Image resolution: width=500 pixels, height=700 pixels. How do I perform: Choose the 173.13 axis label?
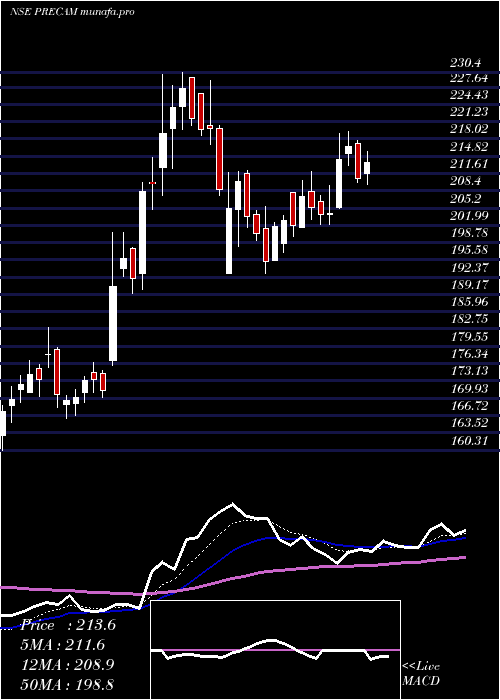[470, 371]
